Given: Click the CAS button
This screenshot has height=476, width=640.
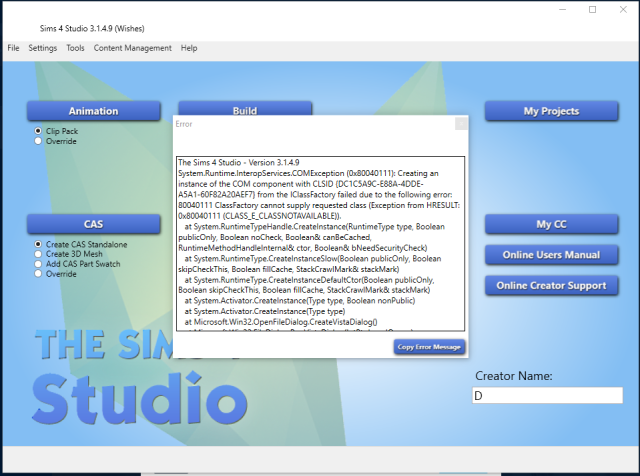Looking at the screenshot, I should click(93, 224).
